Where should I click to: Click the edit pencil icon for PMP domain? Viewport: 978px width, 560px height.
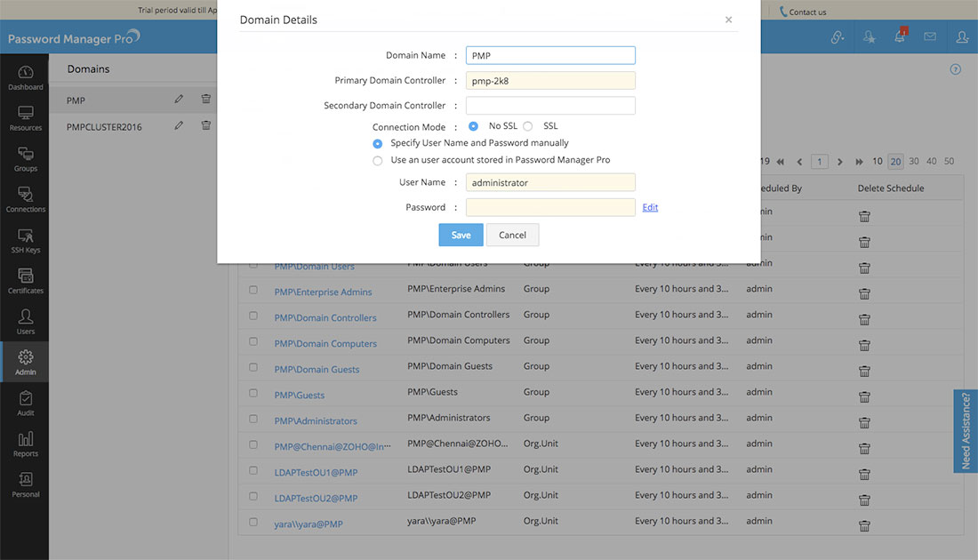pyautogui.click(x=179, y=100)
